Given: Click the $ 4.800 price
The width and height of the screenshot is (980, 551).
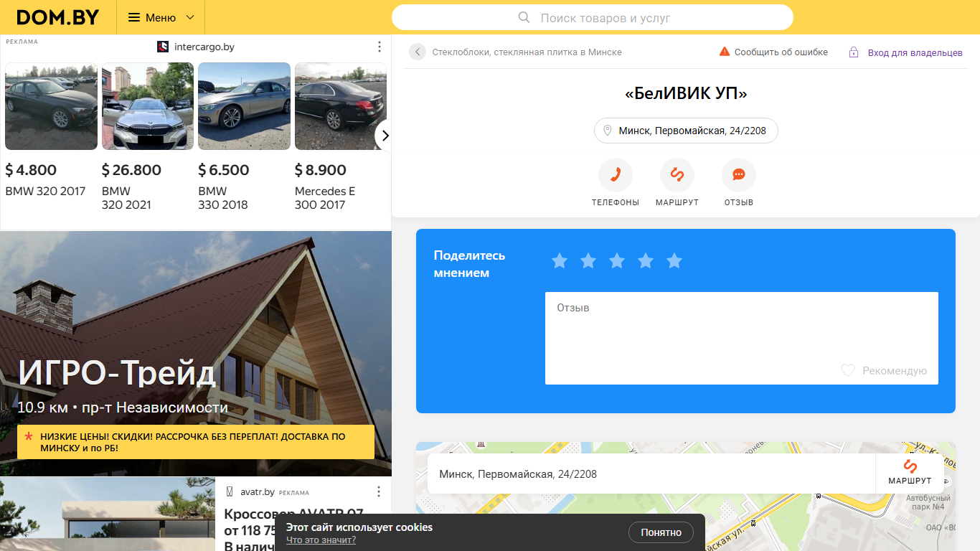Looking at the screenshot, I should [x=31, y=170].
